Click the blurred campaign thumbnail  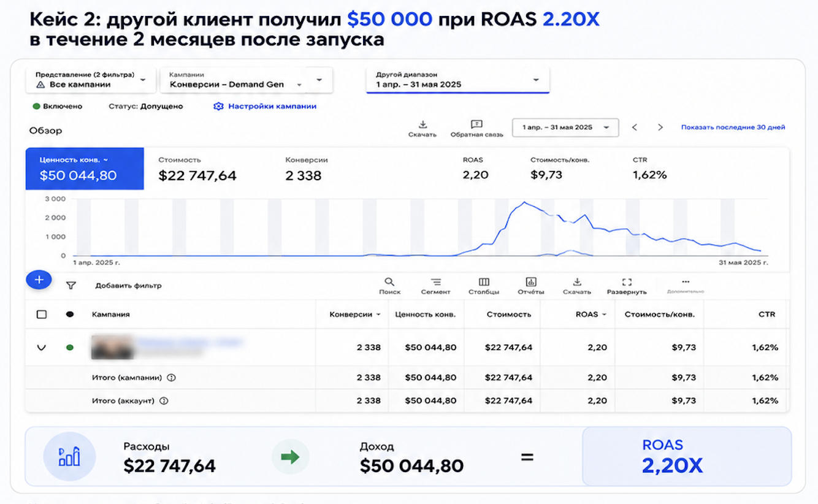click(112, 348)
